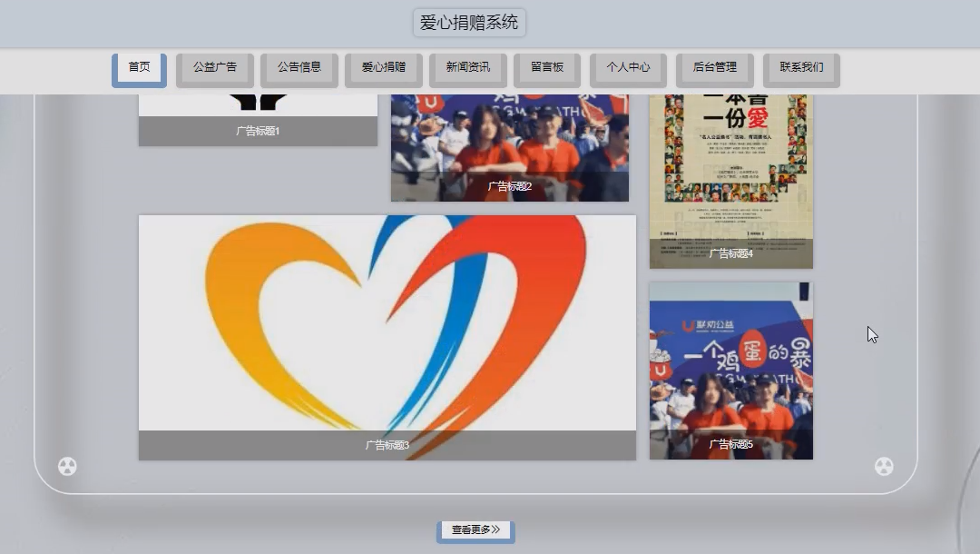Viewport: 980px width, 554px height.
Task: Open the poster card 广告标题4
Action: coord(731,182)
